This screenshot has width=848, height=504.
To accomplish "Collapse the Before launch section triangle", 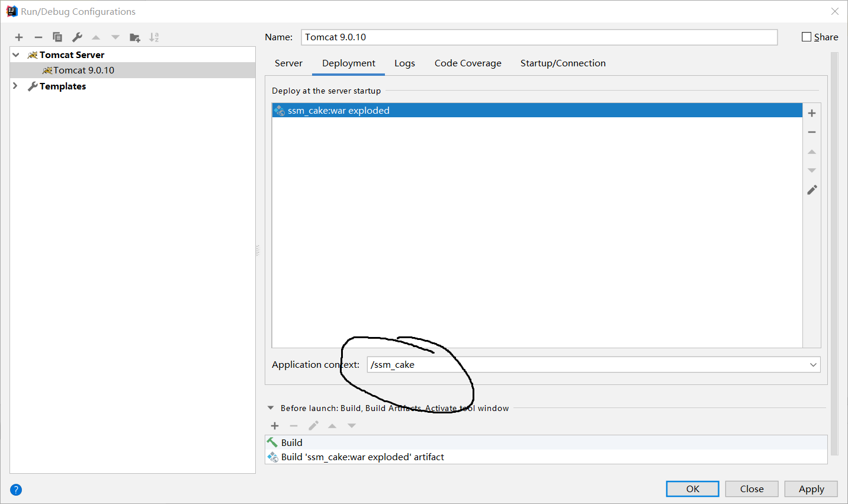I will (x=271, y=408).
